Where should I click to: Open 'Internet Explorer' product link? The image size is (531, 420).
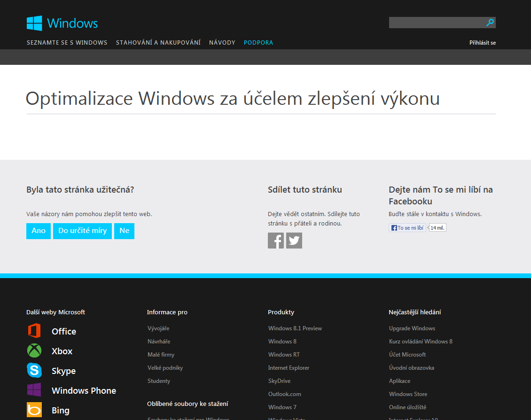click(289, 368)
